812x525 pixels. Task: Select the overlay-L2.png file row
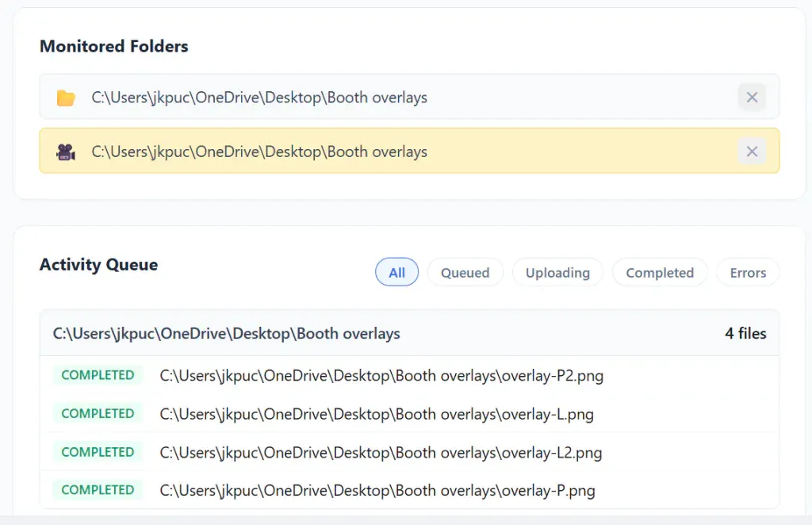[x=409, y=452]
